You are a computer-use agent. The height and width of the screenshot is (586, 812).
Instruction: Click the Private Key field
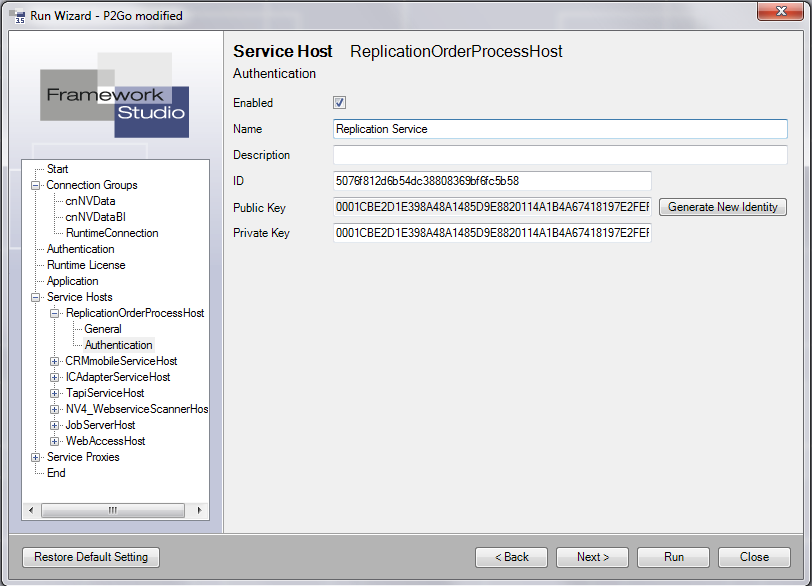pyautogui.click(x=492, y=233)
